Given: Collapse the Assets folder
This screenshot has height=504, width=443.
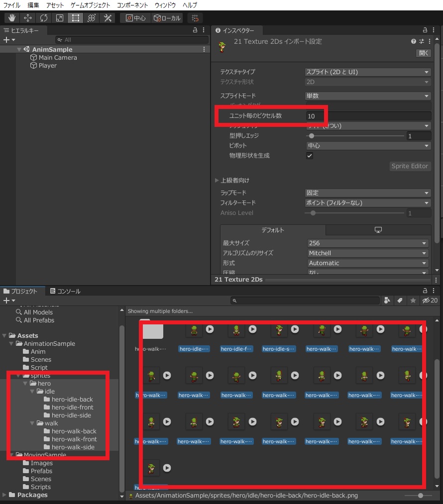Looking at the screenshot, I should (4, 335).
